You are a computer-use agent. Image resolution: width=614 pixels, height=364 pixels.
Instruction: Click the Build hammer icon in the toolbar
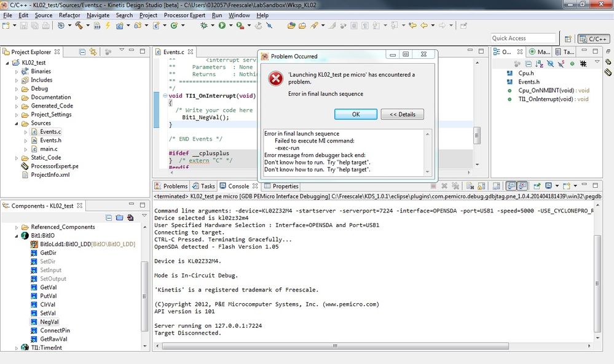point(79,25)
